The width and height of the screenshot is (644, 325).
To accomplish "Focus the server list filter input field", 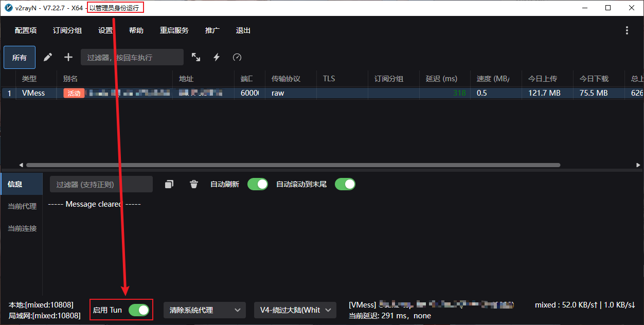I will click(132, 57).
